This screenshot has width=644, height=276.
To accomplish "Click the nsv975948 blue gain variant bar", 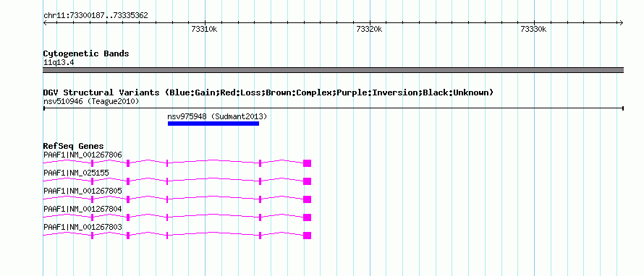I will (213, 124).
